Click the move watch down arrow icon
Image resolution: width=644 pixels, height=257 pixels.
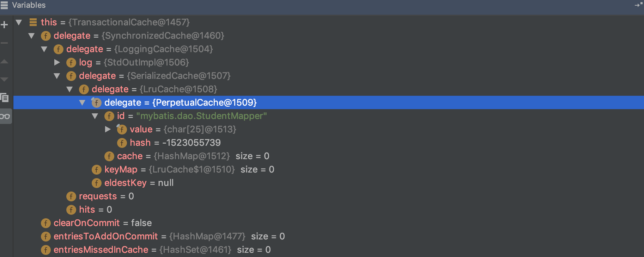(4, 80)
